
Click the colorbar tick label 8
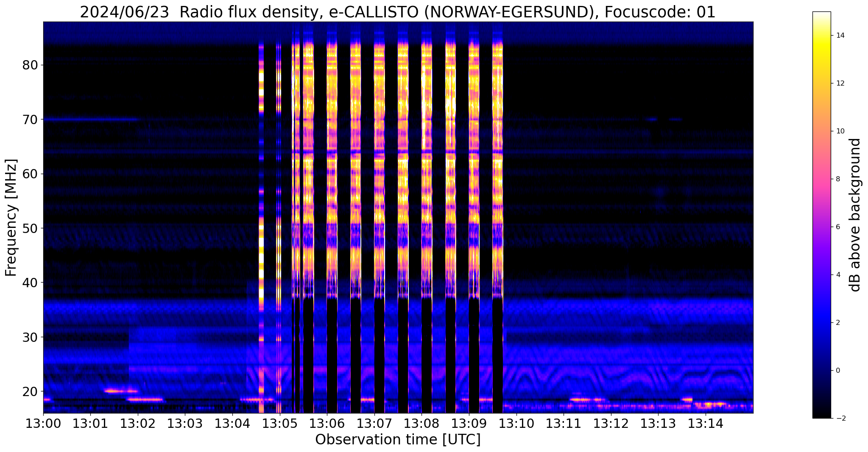click(x=837, y=179)
